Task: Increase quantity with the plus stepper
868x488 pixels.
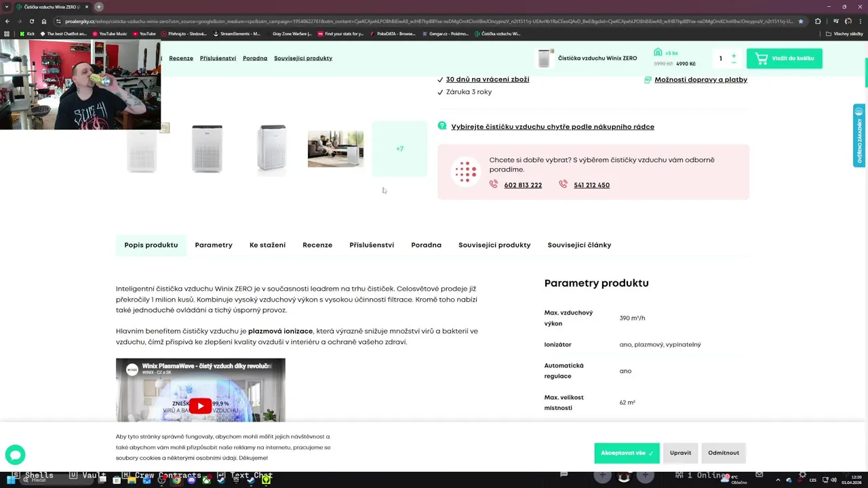Action: point(734,55)
